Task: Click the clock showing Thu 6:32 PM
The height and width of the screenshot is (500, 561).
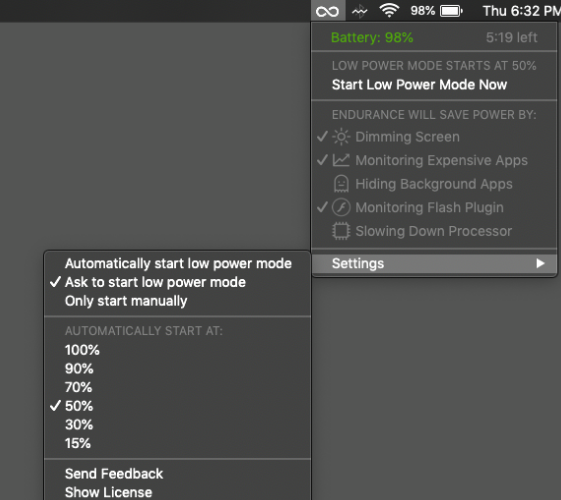Action: pyautogui.click(x=522, y=11)
